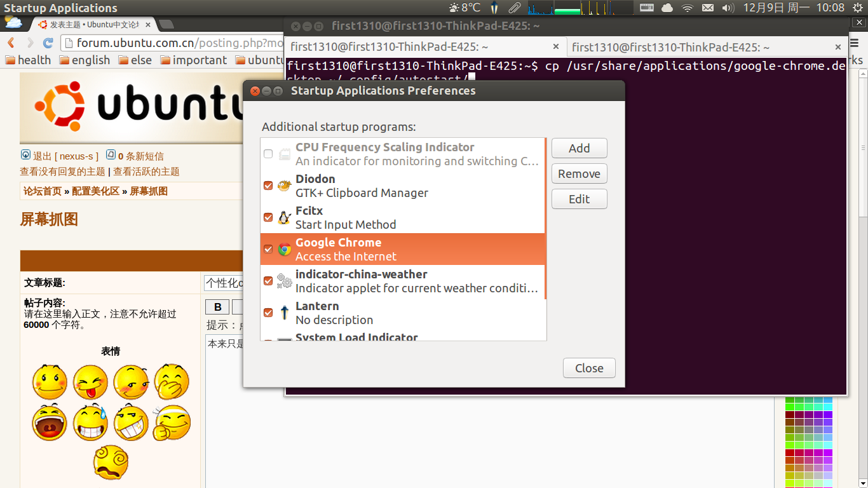Insert the dizzy swirl-eyed emoticon

(x=111, y=463)
